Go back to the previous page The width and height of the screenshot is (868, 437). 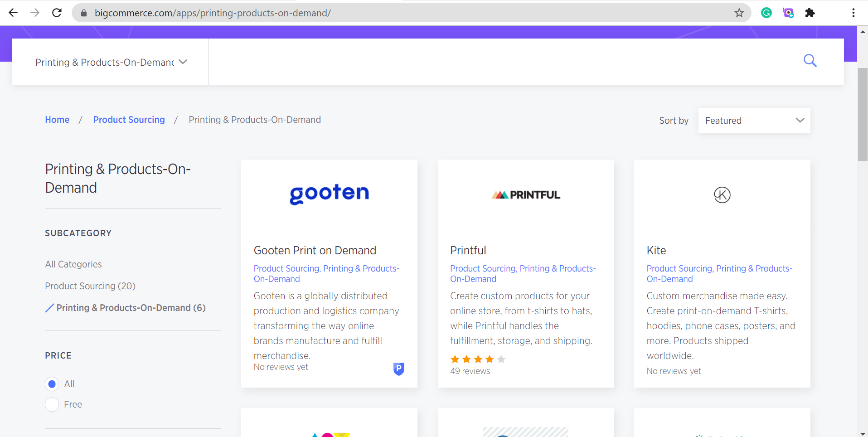pyautogui.click(x=13, y=13)
